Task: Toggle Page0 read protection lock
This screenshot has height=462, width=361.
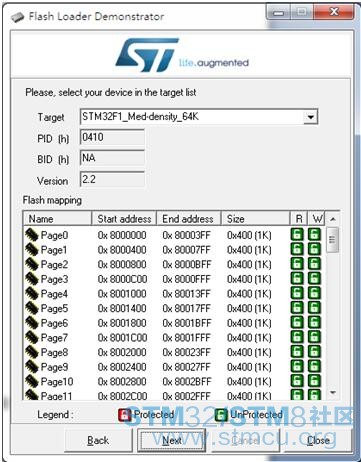Action: click(x=297, y=234)
